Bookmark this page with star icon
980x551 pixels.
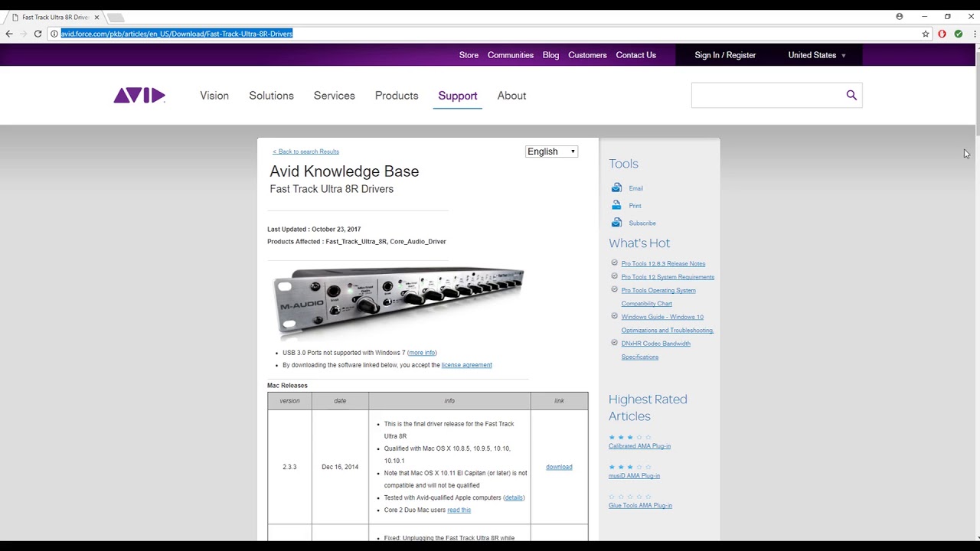click(926, 34)
